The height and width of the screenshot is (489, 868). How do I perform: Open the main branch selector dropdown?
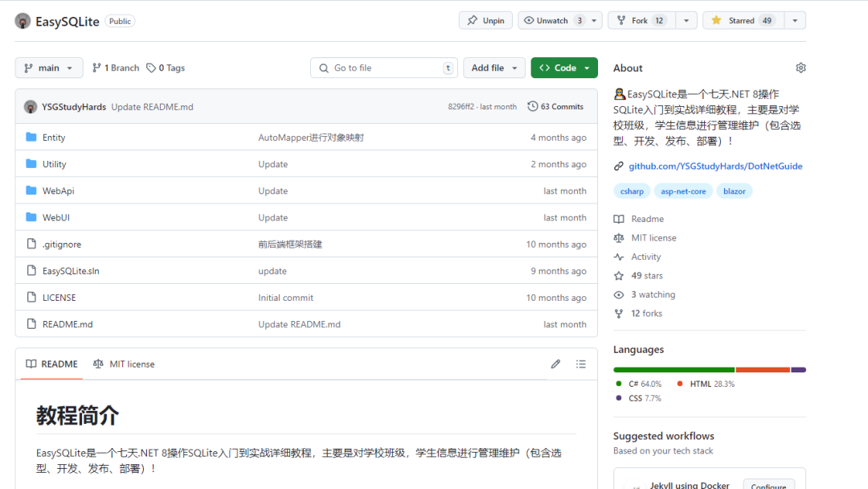pos(49,68)
